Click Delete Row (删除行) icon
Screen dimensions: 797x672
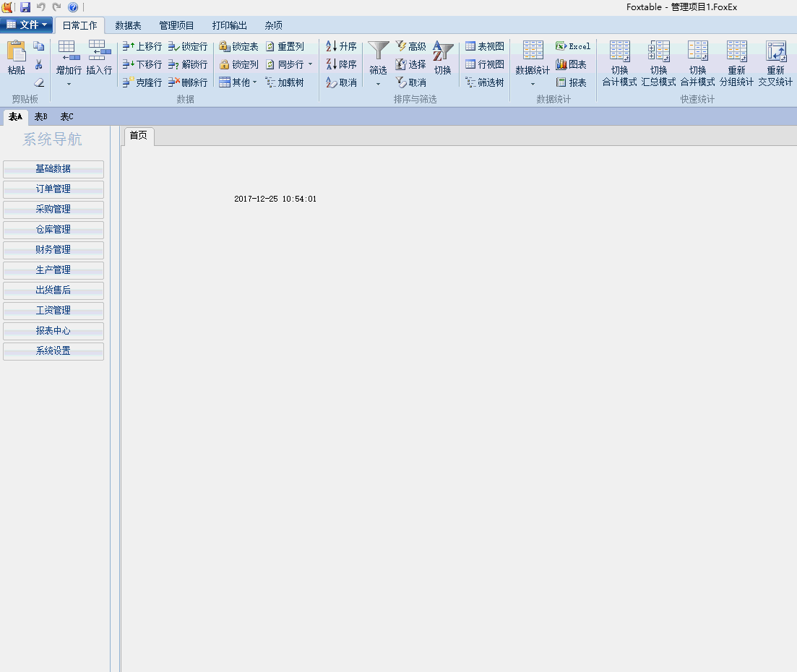tap(174, 82)
